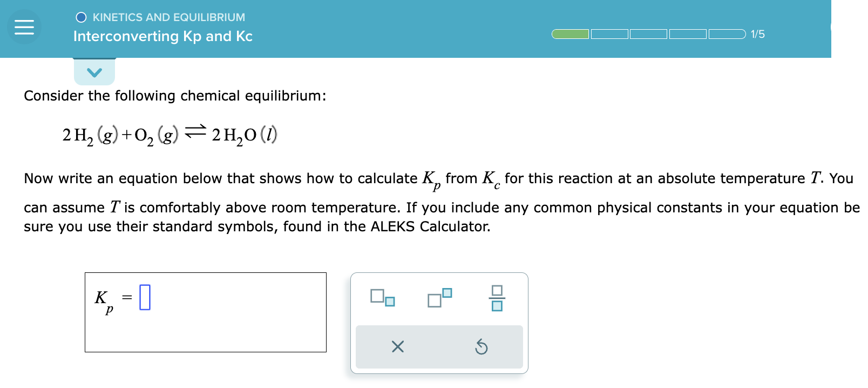Click the chemical equilibrium equation text
The height and width of the screenshot is (388, 868).
tap(169, 133)
